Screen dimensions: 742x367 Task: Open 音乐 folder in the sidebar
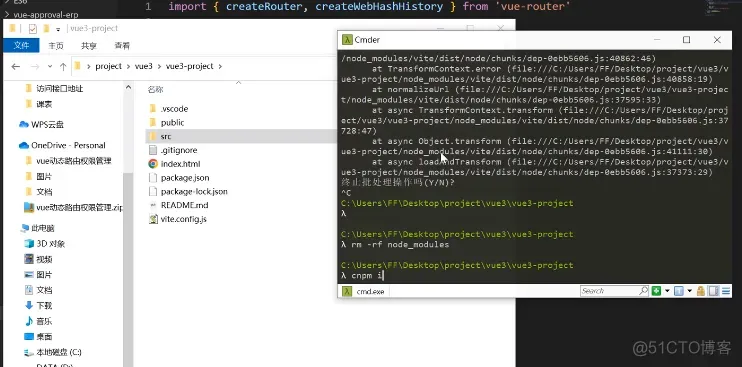pos(44,321)
